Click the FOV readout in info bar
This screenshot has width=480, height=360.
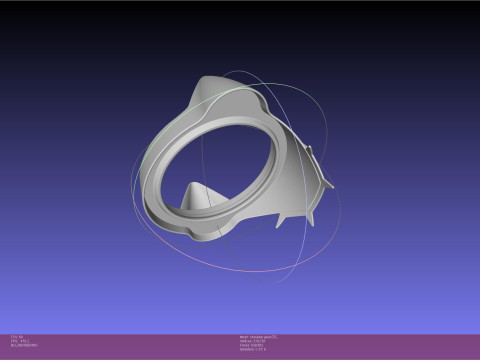pyautogui.click(x=17, y=337)
